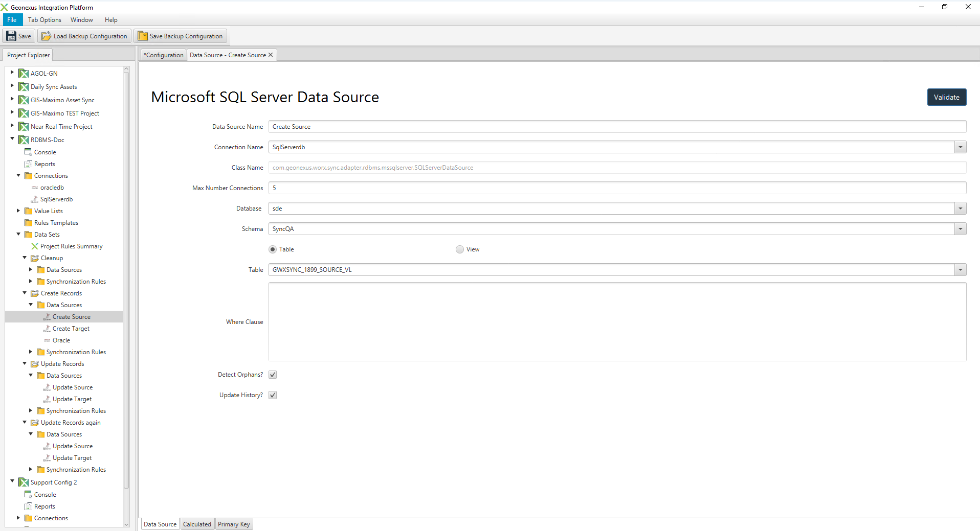Expand the GIS-Maximo TEST Project node
This screenshot has width=980, height=531.
12,112
